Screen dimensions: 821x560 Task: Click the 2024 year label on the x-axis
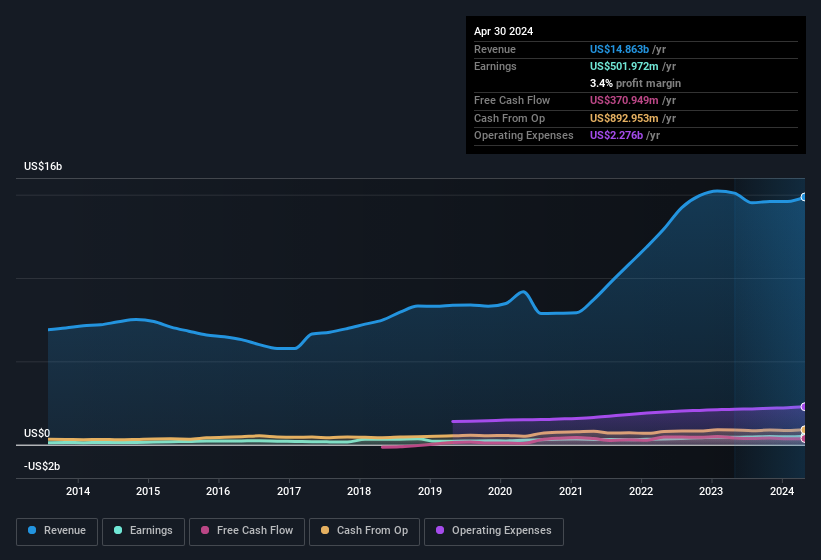click(781, 491)
